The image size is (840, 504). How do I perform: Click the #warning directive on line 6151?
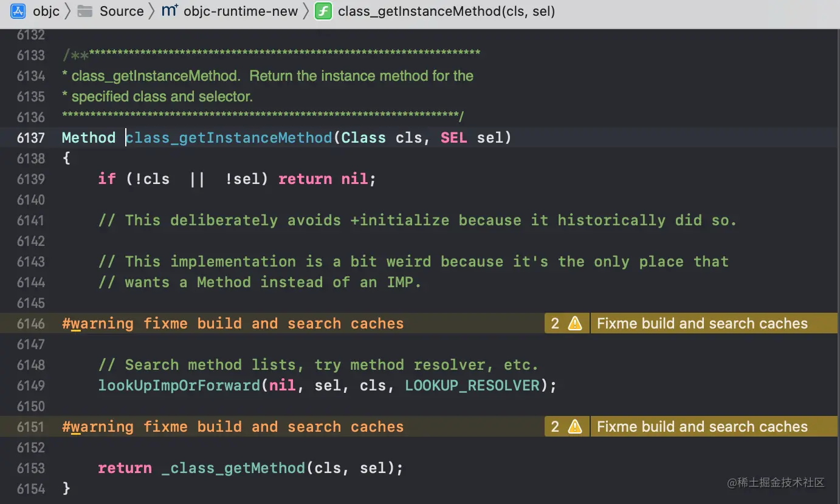click(233, 427)
